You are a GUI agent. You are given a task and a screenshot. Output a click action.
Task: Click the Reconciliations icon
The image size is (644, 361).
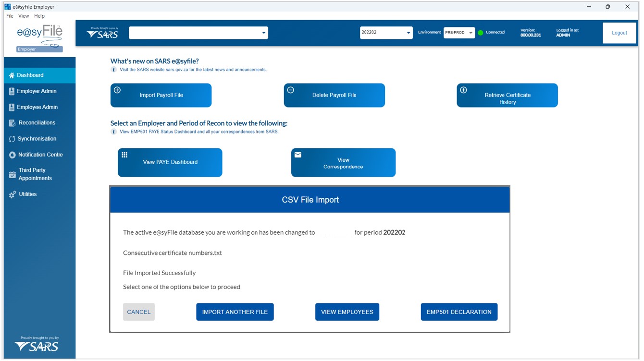[x=12, y=123]
